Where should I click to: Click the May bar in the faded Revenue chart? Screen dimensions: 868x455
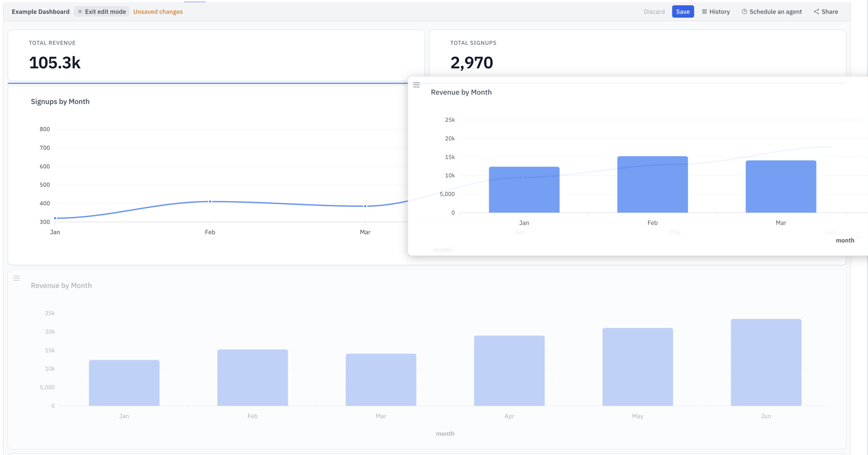tap(637, 367)
